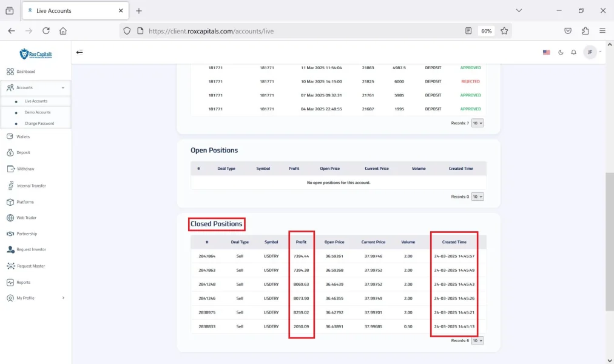Click the Rox Capitals logo

pos(35,54)
